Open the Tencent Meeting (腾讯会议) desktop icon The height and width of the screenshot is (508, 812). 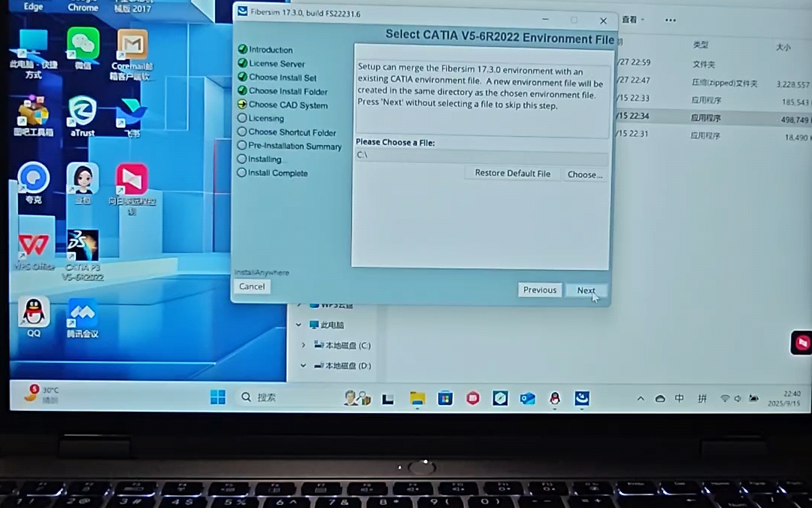[83, 318]
